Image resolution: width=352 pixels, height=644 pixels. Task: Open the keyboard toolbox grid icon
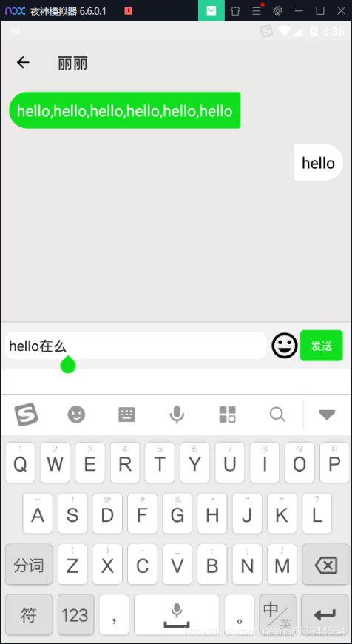tap(227, 415)
